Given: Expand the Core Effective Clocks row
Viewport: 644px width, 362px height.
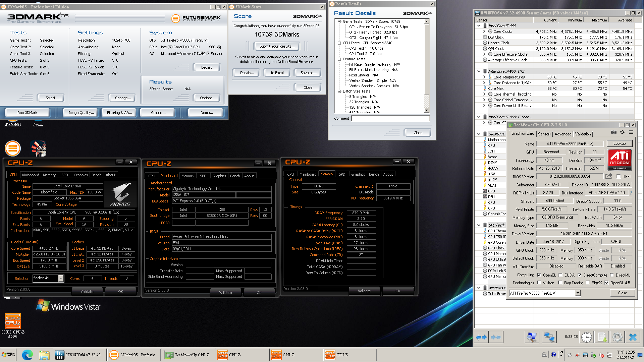Looking at the screenshot, I should tap(484, 54).
